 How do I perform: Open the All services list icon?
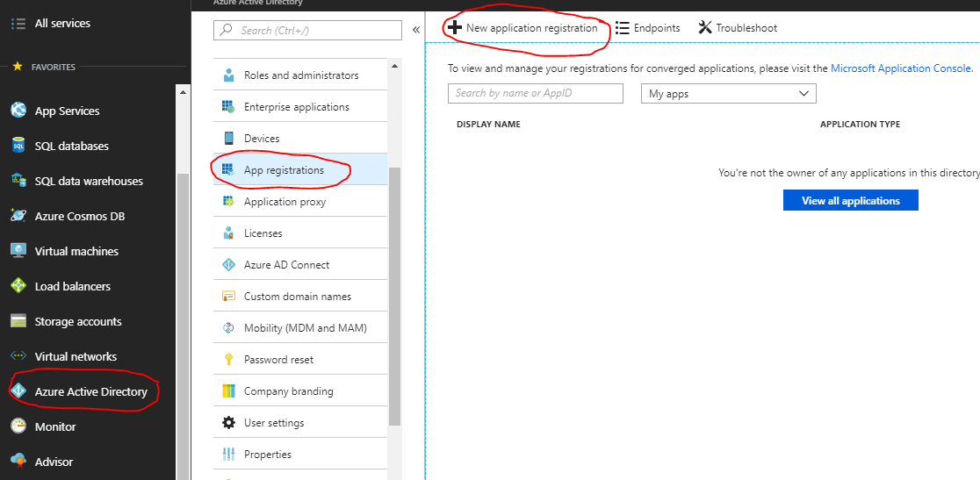point(18,24)
